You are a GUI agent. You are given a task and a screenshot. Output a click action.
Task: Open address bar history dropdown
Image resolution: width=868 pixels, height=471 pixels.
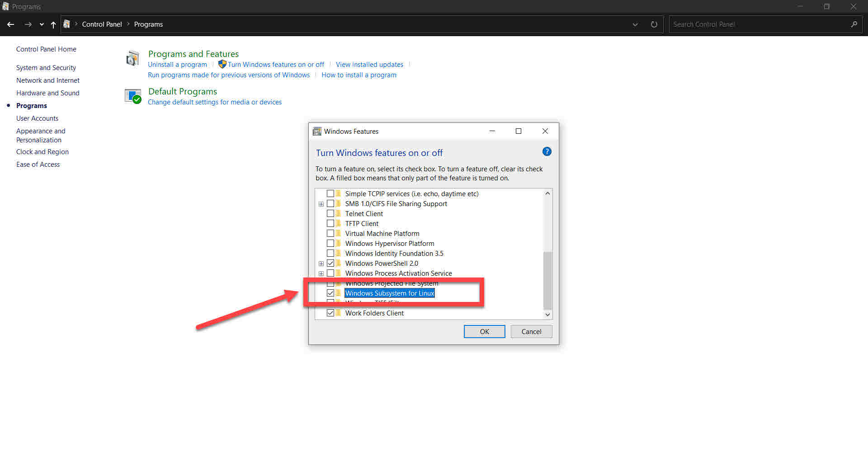tap(635, 24)
